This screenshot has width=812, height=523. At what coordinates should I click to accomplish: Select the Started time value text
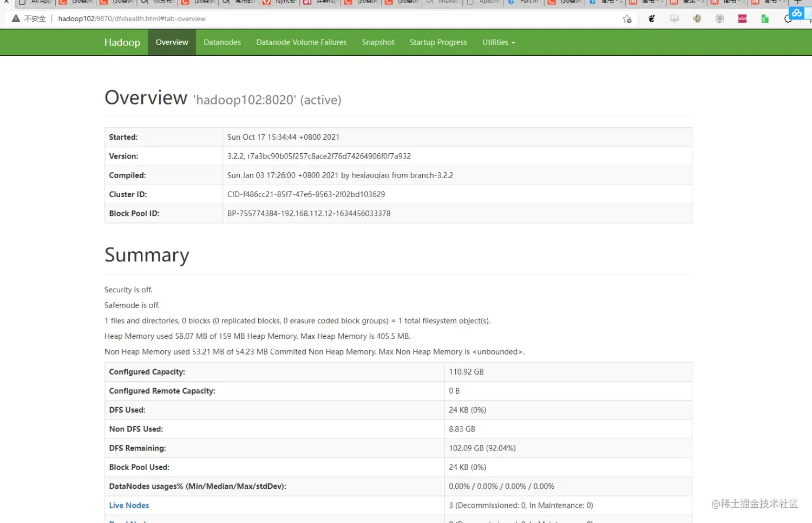point(283,137)
